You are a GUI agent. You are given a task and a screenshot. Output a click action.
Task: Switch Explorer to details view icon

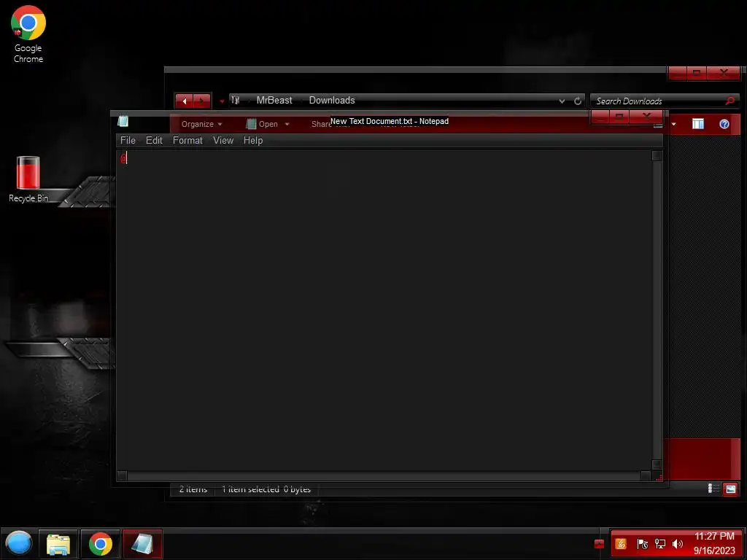coord(713,488)
